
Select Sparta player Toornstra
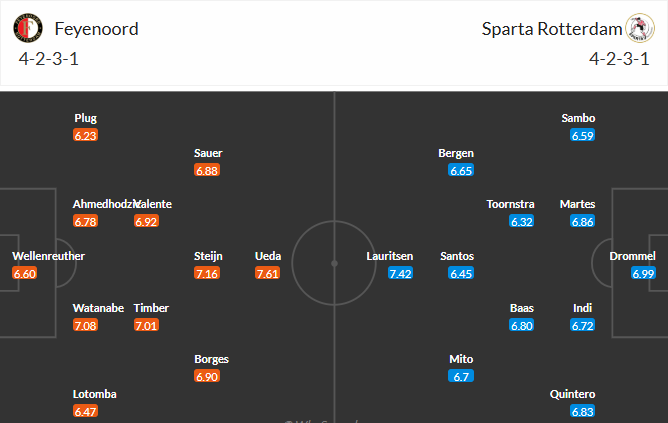510,204
